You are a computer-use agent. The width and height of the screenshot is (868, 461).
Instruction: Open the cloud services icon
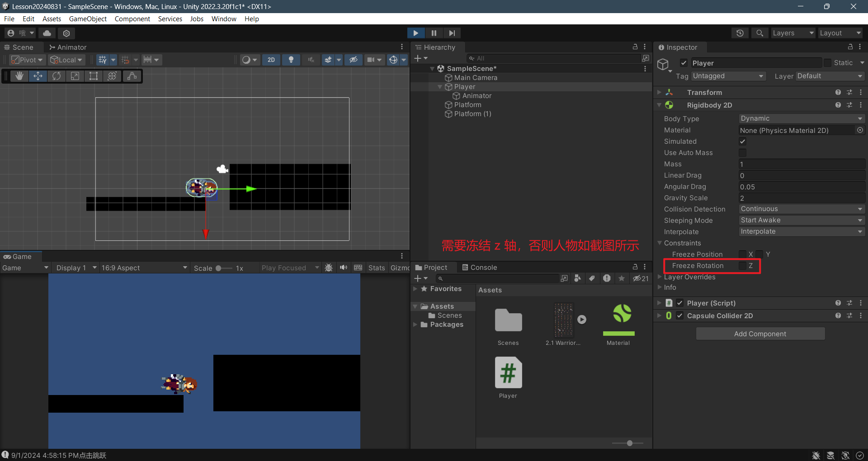[x=47, y=33]
